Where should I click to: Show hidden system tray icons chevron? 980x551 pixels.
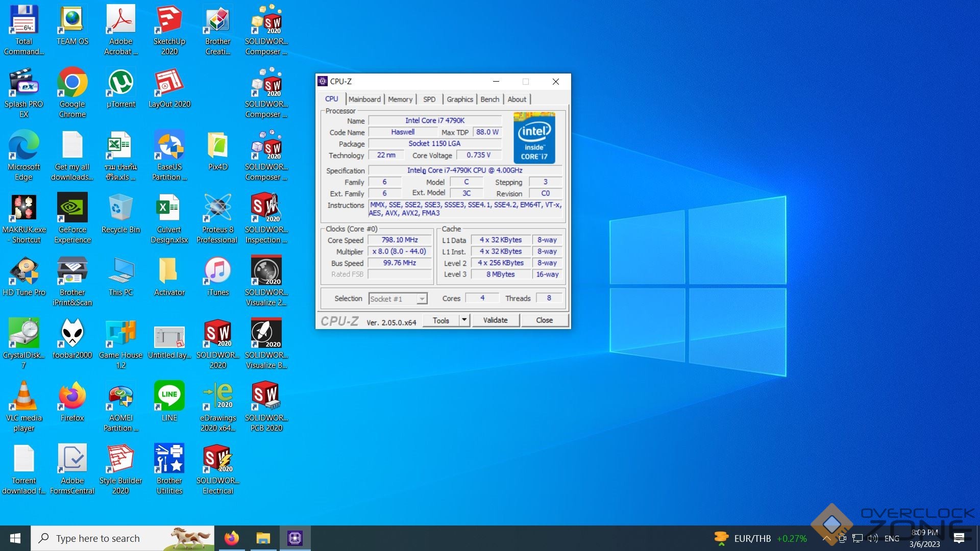[x=826, y=538]
